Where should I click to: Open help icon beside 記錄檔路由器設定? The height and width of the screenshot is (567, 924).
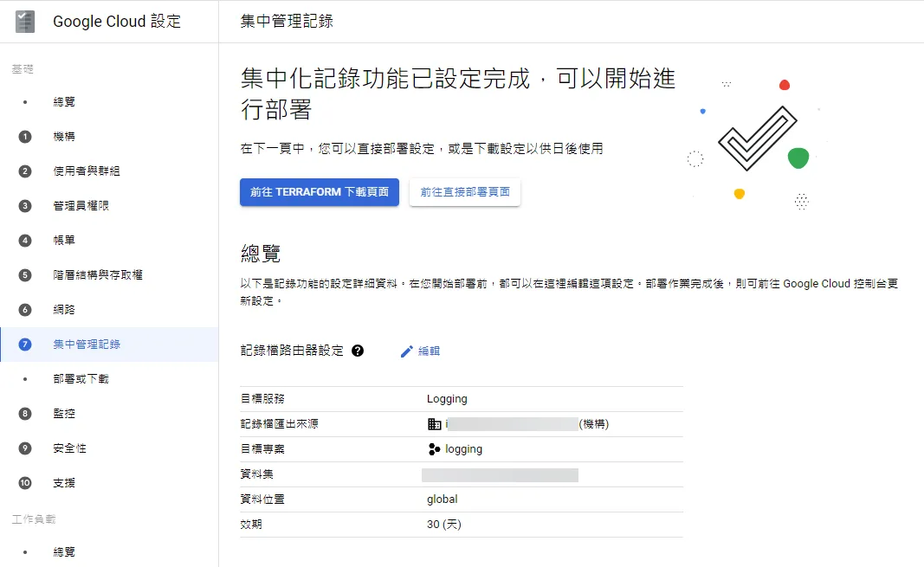pyautogui.click(x=358, y=351)
